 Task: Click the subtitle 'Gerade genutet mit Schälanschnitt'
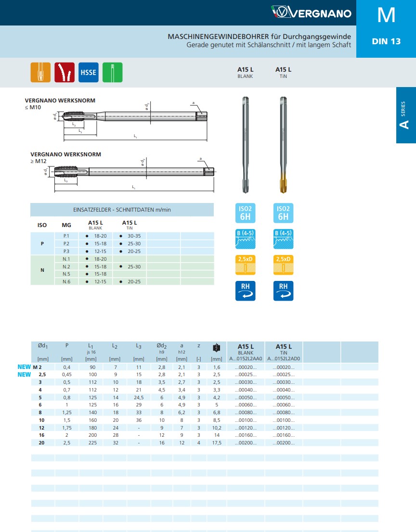click(x=239, y=45)
